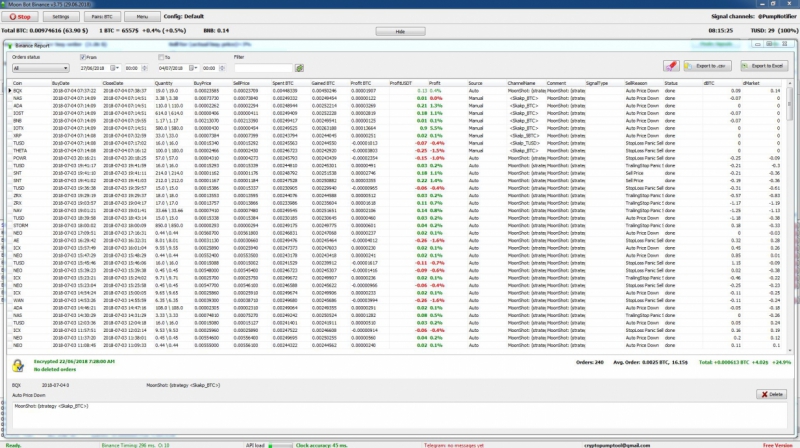Image resolution: width=800 pixels, height=448 pixels.
Task: Click the From time spinner
Action: click(x=144, y=68)
